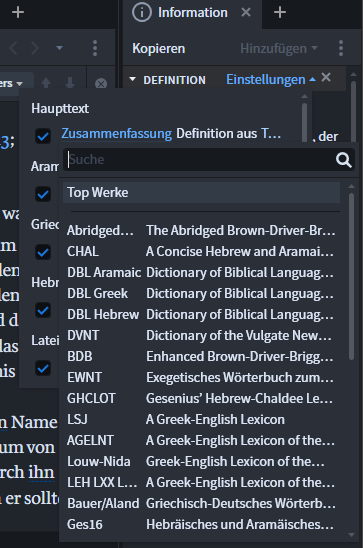Screen dimensions: 363x548
Task: Select Ges16 Hebräisches und Aramäisches
Action: [201, 524]
